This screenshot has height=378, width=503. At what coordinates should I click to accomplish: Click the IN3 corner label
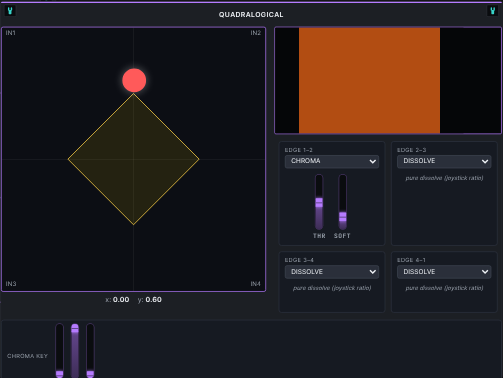(11, 284)
